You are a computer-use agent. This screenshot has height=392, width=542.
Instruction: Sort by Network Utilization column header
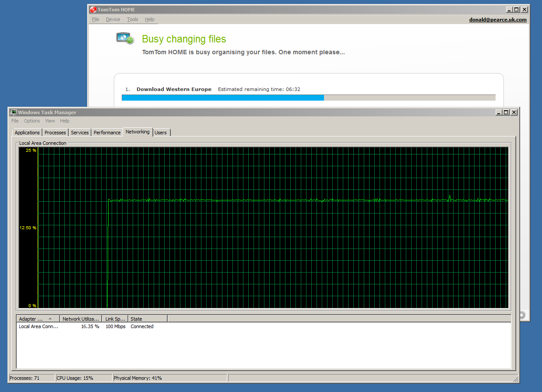pyautogui.click(x=81, y=319)
